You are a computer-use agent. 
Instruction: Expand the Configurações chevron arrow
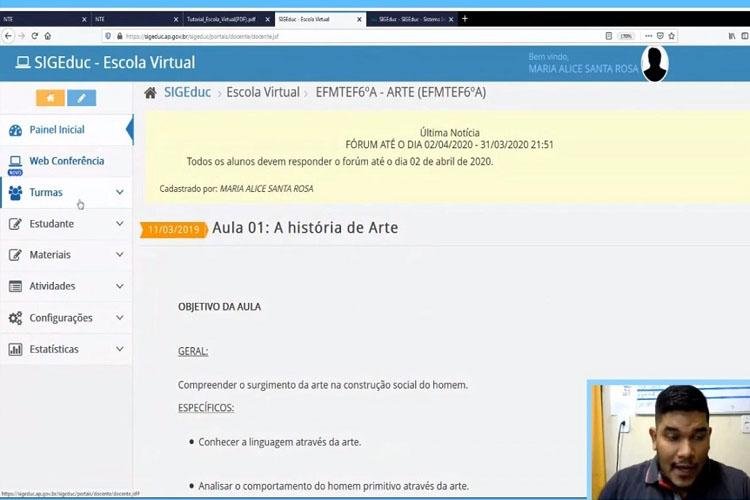[120, 318]
